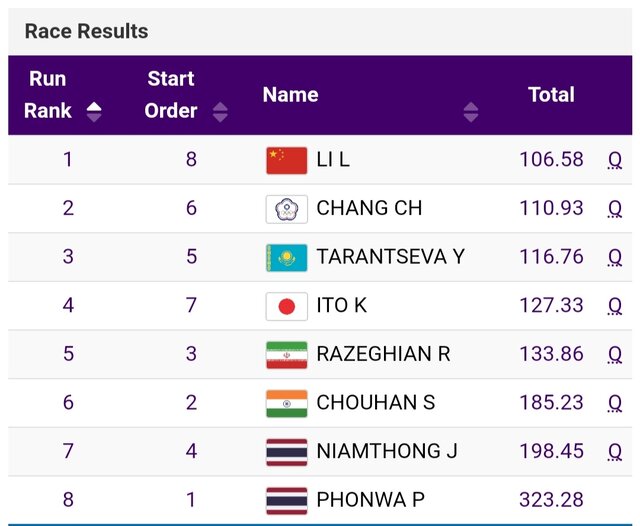Click the Chinese Taipei flag beside CHANG CH
Screen dimensions: 640x526
pos(286,209)
